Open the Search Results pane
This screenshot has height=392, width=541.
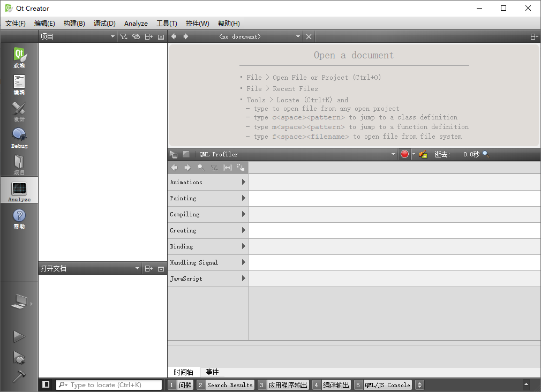226,385
